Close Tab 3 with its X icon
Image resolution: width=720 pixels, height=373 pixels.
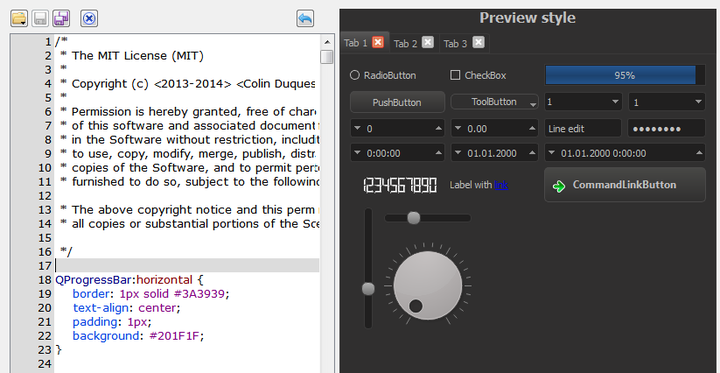[x=478, y=42]
